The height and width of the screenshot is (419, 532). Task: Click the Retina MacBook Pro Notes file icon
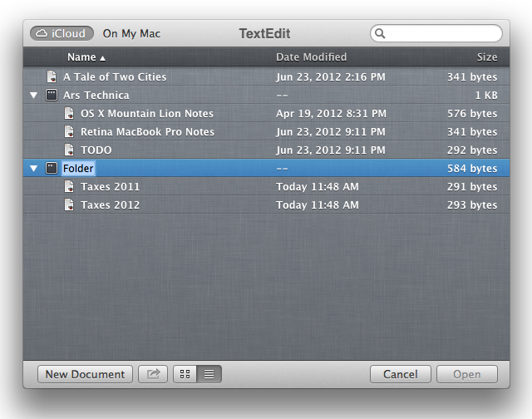pyautogui.click(x=69, y=131)
